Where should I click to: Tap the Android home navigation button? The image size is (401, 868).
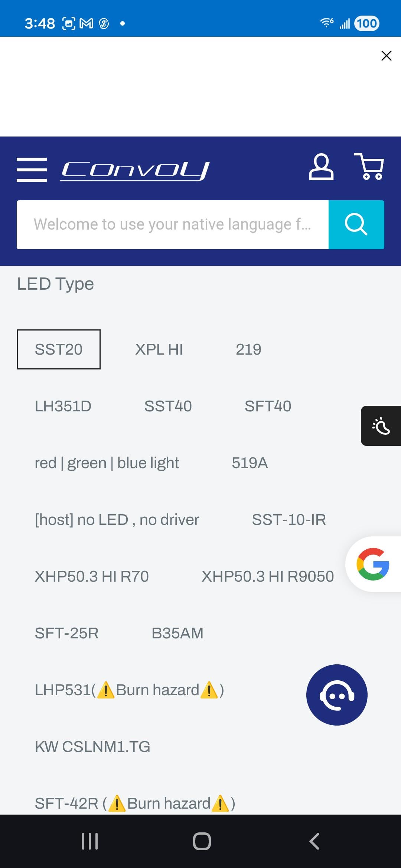point(202,841)
